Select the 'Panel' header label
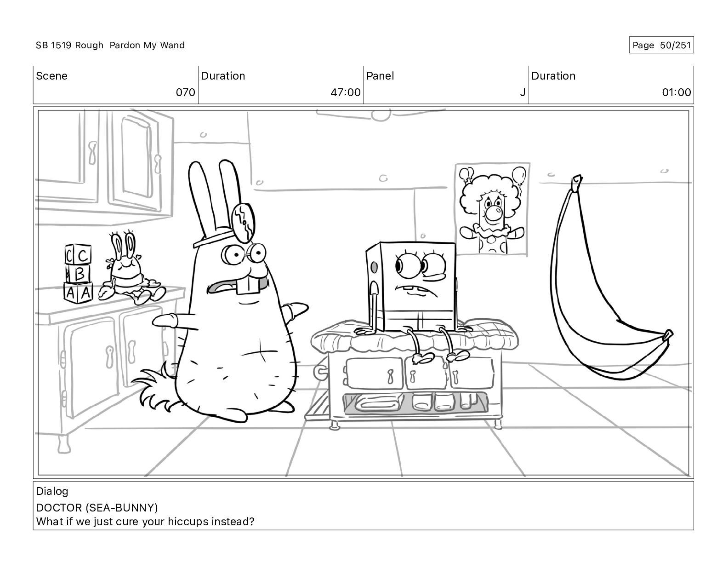The width and height of the screenshot is (728, 563). [380, 76]
